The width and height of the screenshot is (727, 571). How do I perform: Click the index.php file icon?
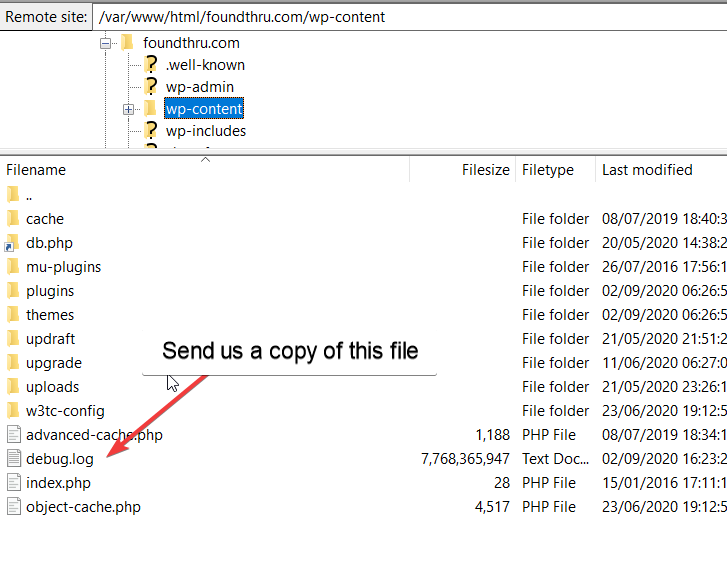coord(14,483)
